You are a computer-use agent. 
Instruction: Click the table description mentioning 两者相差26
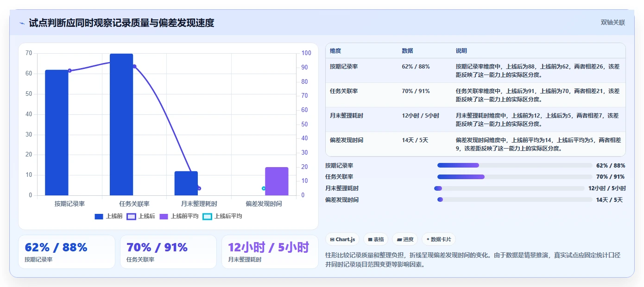pyautogui.click(x=537, y=70)
